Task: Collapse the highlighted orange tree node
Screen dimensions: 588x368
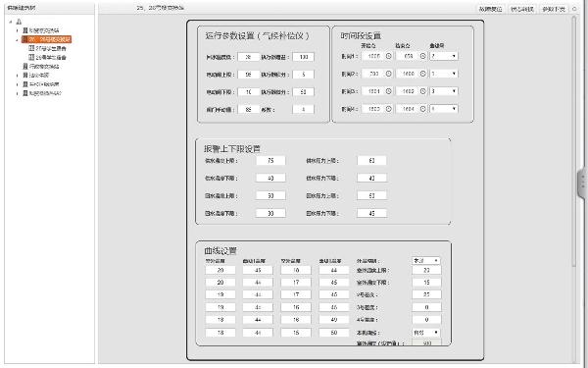Action: 17,39
